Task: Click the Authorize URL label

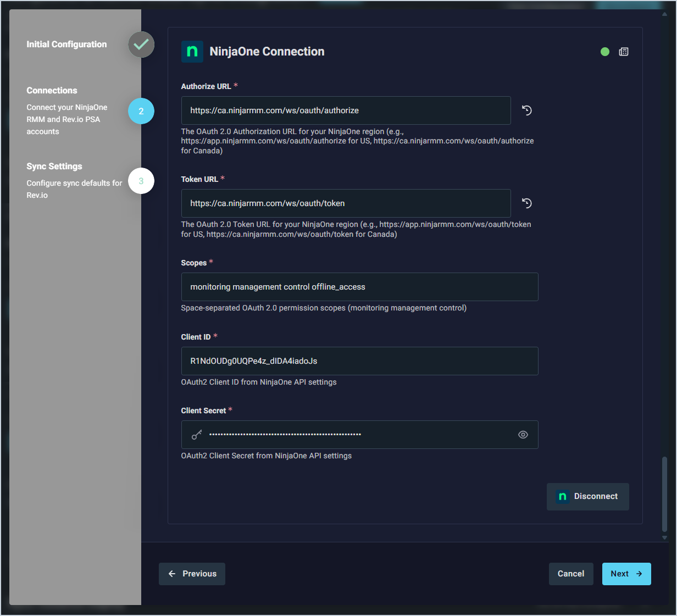Action: click(206, 86)
